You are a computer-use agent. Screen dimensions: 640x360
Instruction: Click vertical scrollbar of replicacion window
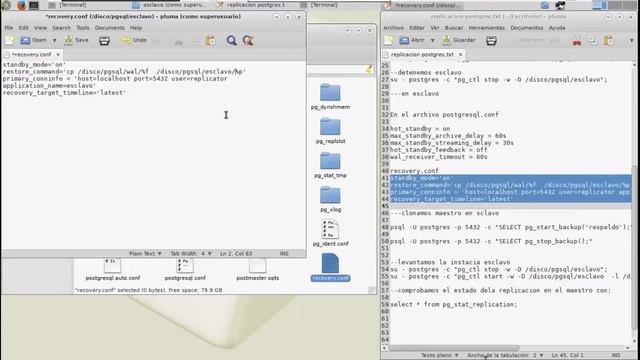[635, 247]
